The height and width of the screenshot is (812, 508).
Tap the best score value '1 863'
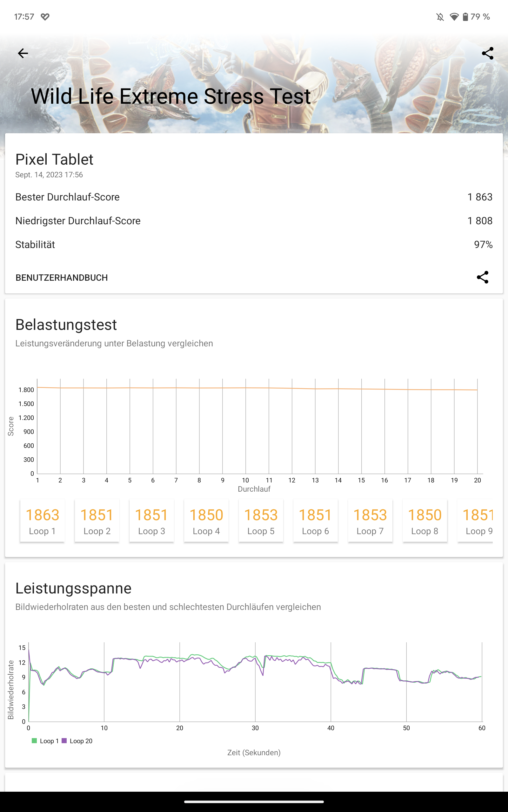coord(480,197)
